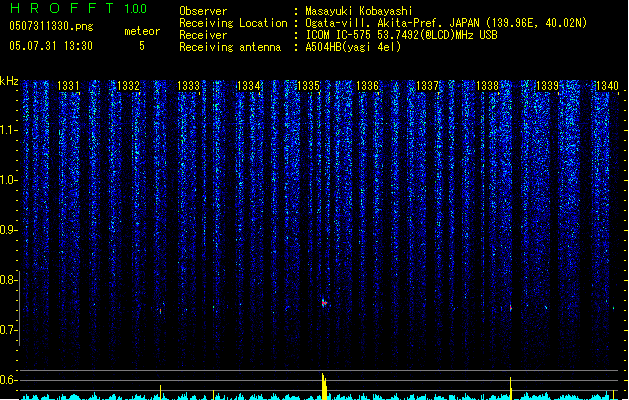Click the 1334 time marker

pos(248,85)
